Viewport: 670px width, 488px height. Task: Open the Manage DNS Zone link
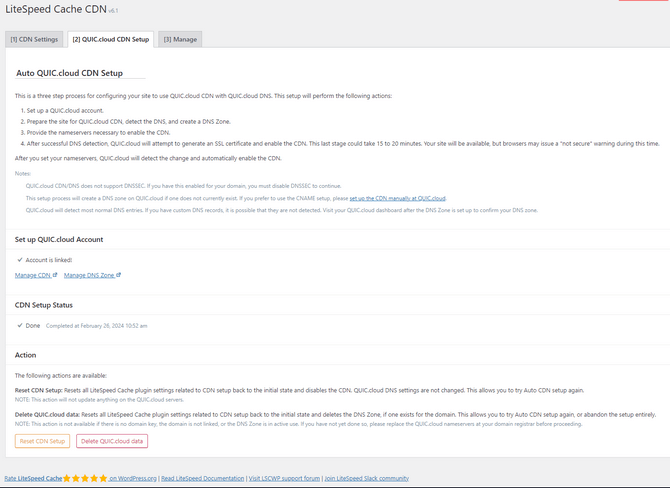coord(89,274)
